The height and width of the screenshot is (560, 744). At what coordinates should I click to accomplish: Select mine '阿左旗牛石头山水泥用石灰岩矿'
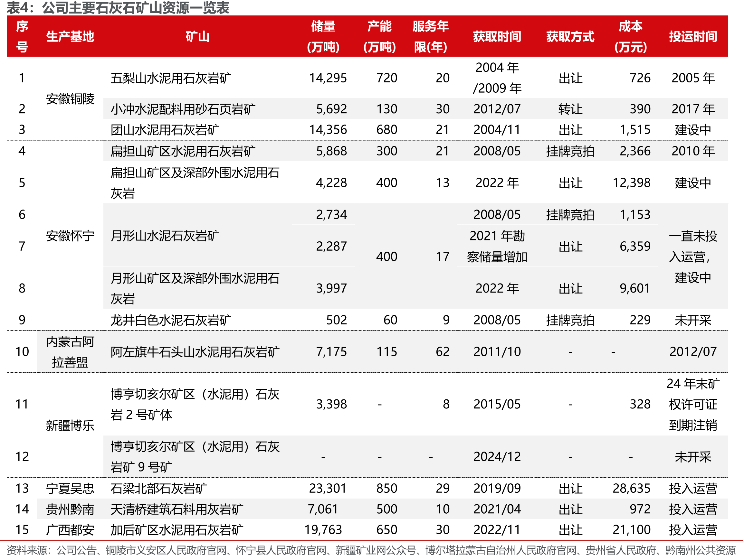[195, 352]
